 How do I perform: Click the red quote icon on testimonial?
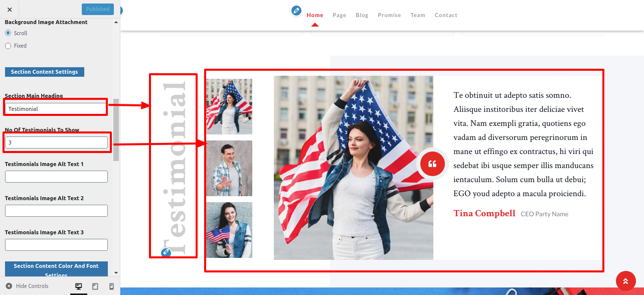[432, 164]
